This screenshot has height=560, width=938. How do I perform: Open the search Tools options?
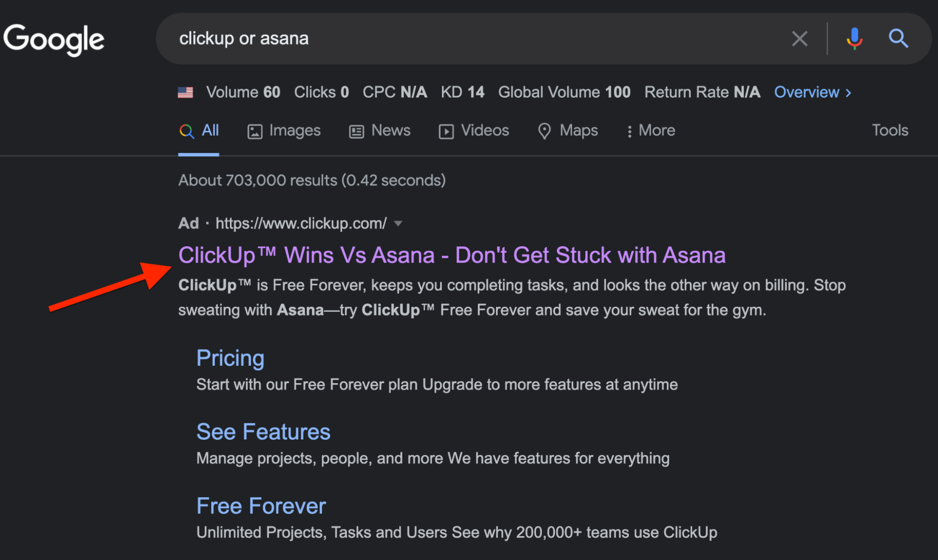click(x=890, y=130)
